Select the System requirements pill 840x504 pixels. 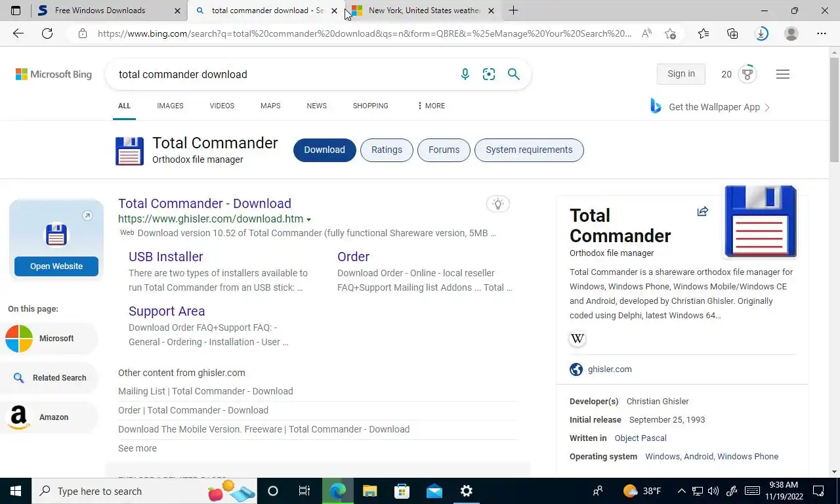pyautogui.click(x=529, y=150)
